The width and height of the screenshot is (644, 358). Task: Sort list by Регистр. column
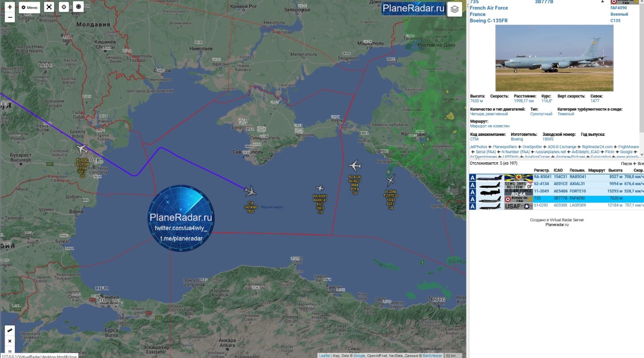(542, 170)
